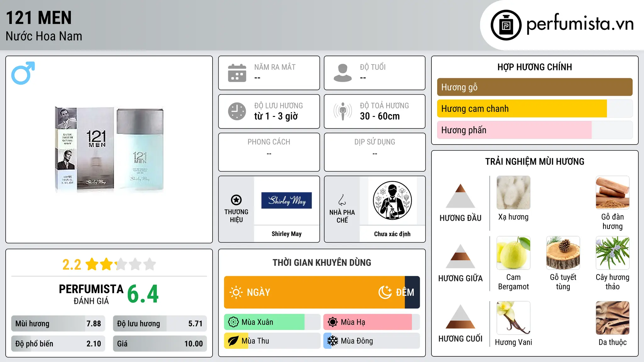This screenshot has width=644, height=362.
Task: Click the green 6.4 Perfumista score
Action: click(x=143, y=294)
